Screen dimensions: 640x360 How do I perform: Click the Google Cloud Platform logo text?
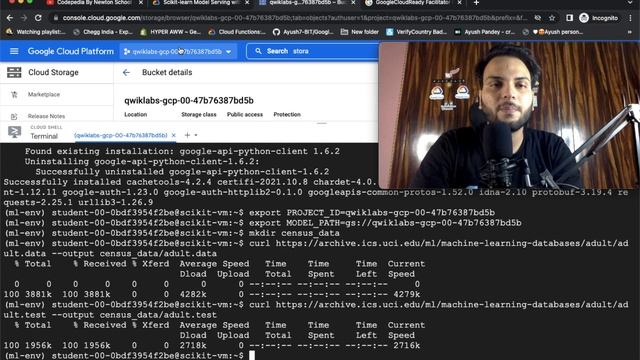pos(71,51)
